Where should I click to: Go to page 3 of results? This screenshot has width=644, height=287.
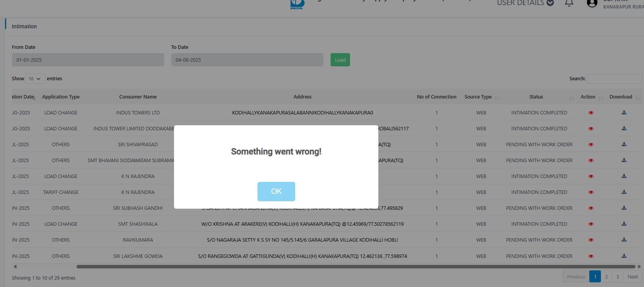click(618, 277)
